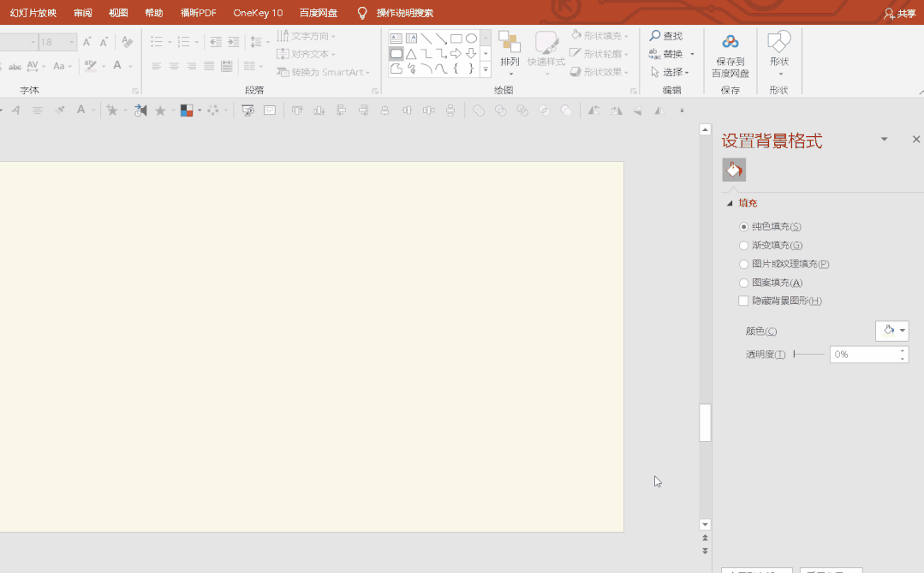This screenshot has width=924, height=573.
Task: Choose the triangle shape
Action: (411, 54)
